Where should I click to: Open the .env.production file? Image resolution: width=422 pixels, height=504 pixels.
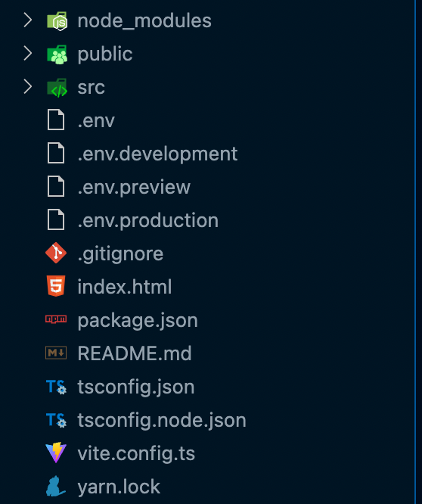(147, 220)
